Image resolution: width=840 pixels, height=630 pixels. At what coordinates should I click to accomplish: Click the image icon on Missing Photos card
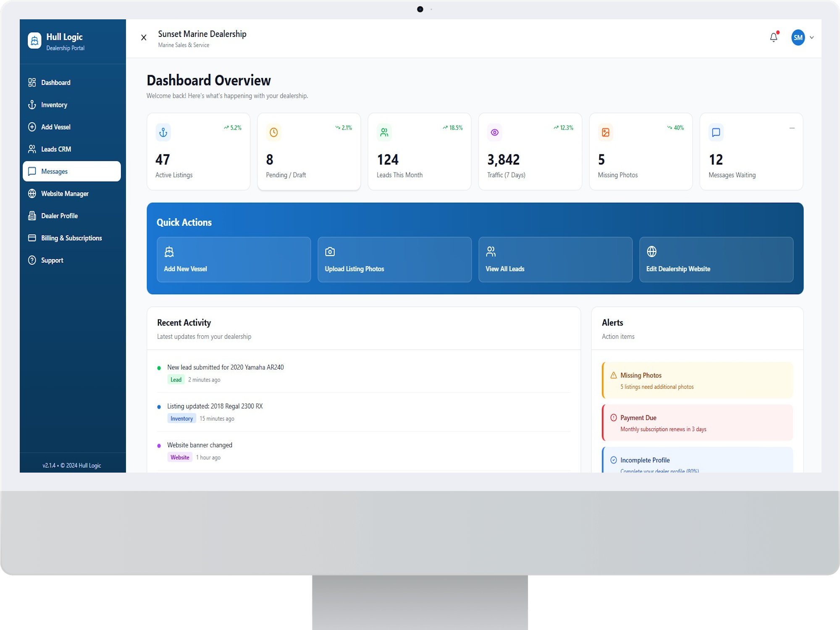(605, 133)
